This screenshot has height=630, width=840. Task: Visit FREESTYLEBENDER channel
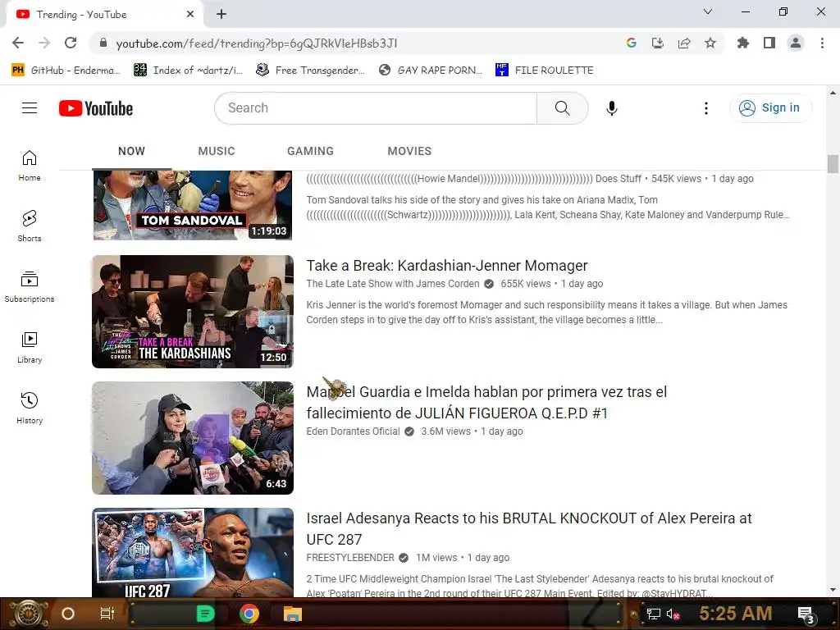tap(350, 558)
